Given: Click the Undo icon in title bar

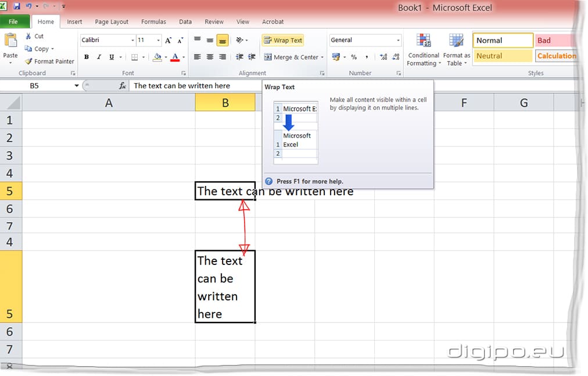Looking at the screenshot, I should (29, 6).
